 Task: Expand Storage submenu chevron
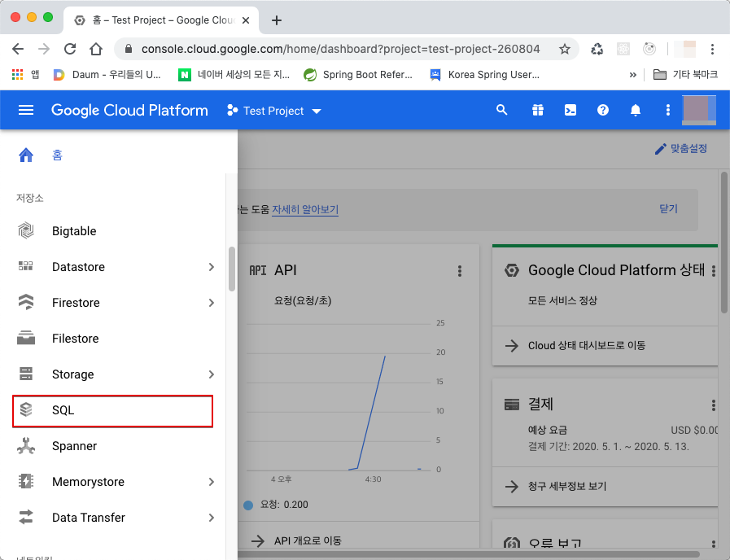tap(212, 374)
